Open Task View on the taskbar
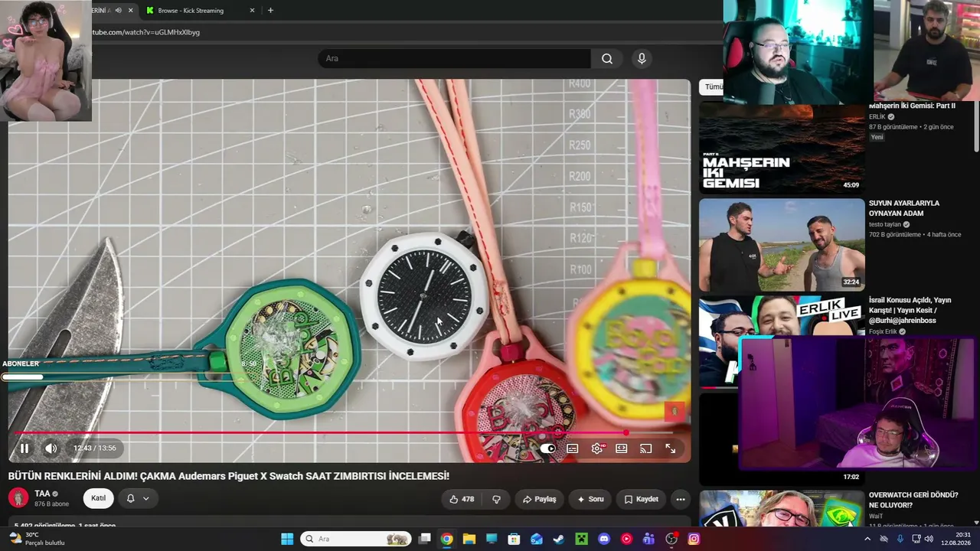This screenshot has height=551, width=980. pos(424,539)
